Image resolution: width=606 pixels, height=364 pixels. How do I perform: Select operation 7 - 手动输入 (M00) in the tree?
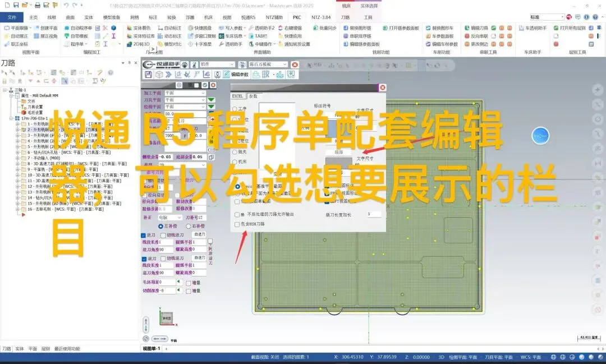tap(44, 158)
